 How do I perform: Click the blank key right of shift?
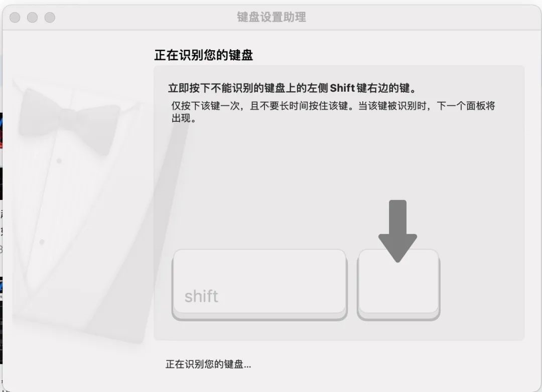click(398, 285)
